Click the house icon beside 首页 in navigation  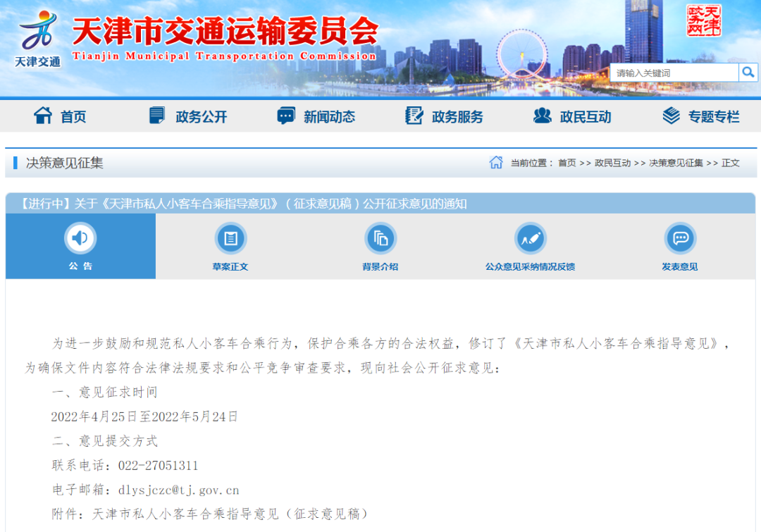coord(43,116)
